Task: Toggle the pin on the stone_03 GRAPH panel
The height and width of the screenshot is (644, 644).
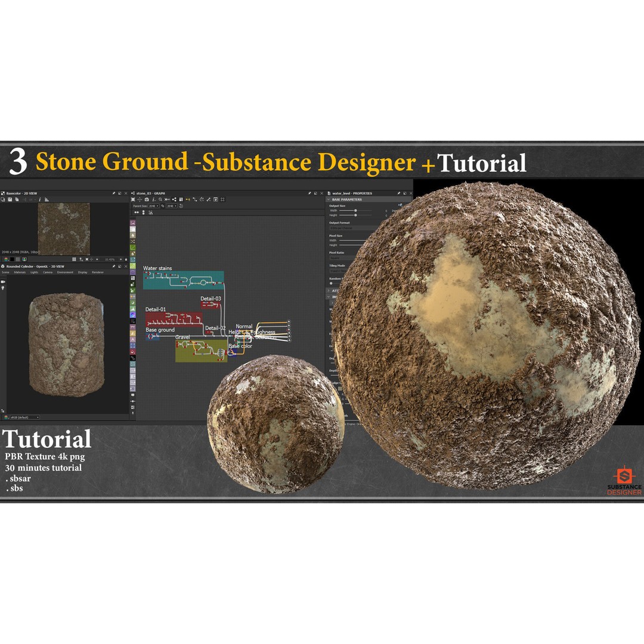Action: pos(309,193)
